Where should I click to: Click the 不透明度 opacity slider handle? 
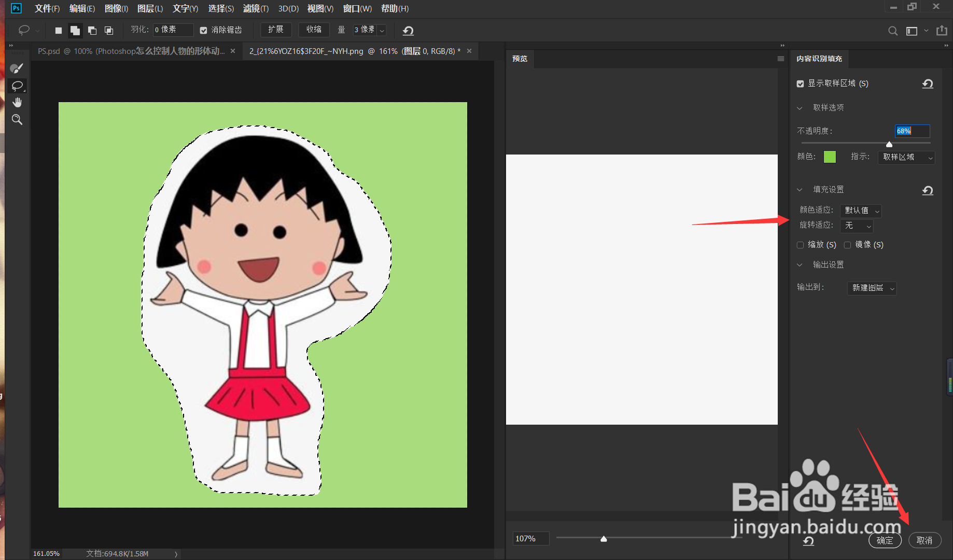pyautogui.click(x=889, y=144)
